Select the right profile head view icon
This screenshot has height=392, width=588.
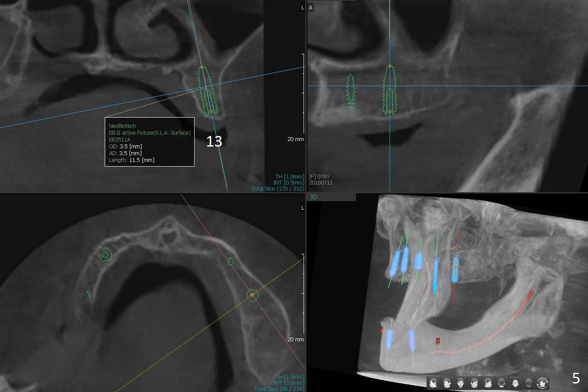[488, 383]
